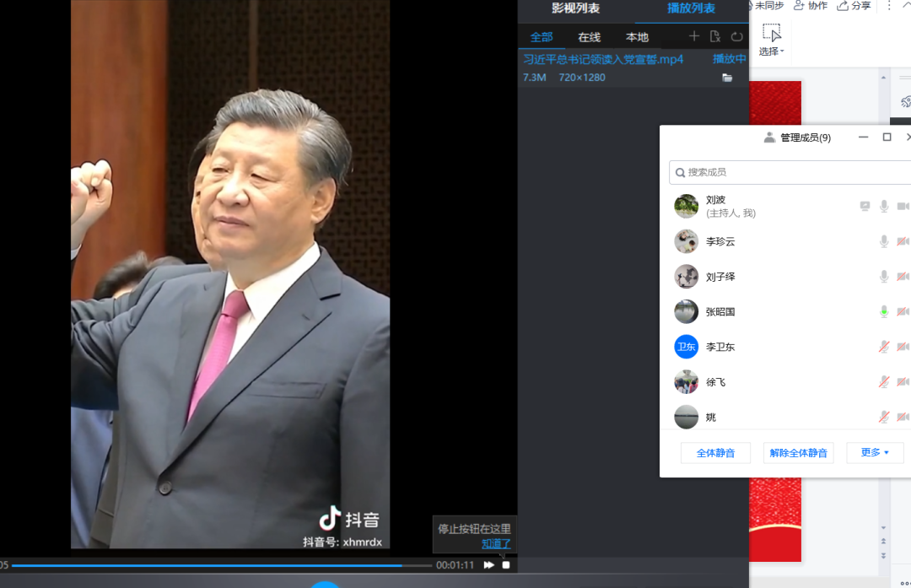
Task: Toggle microphone for 张昭国
Action: (x=884, y=311)
